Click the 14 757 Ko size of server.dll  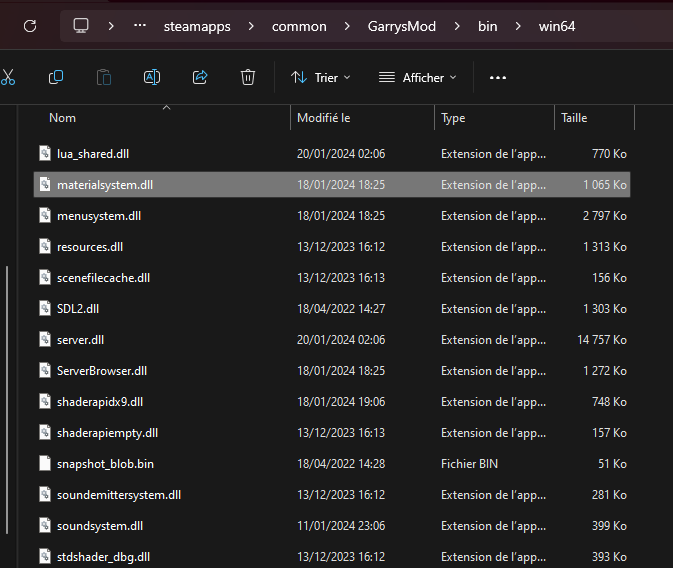pos(602,340)
